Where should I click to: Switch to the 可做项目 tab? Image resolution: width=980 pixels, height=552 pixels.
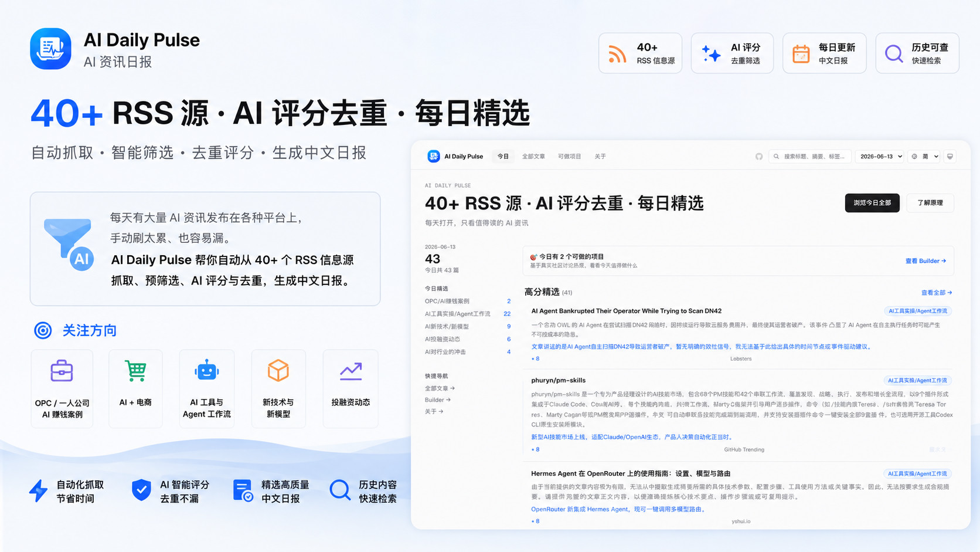[x=569, y=157]
